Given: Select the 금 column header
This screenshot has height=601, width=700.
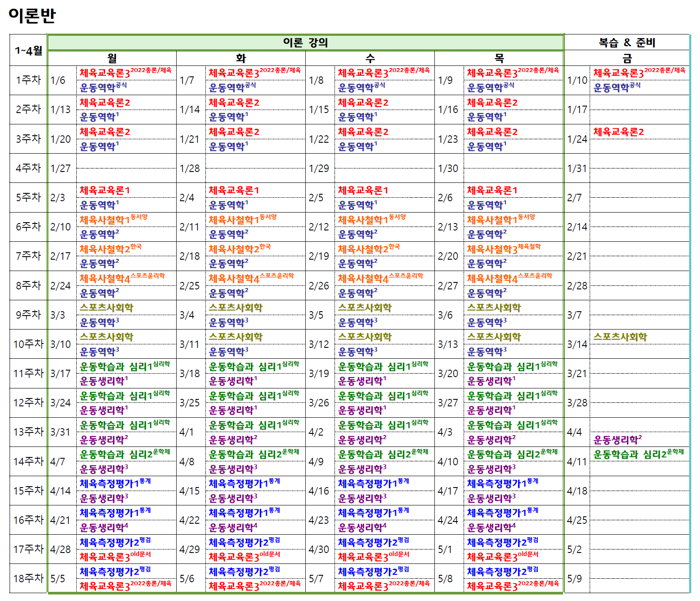Looking at the screenshot, I should [627, 58].
